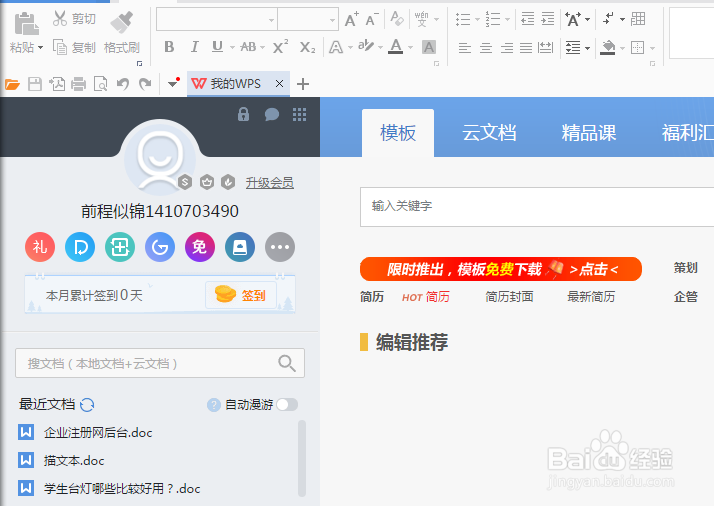Redo the last action
This screenshot has width=714, height=506.
[x=145, y=84]
